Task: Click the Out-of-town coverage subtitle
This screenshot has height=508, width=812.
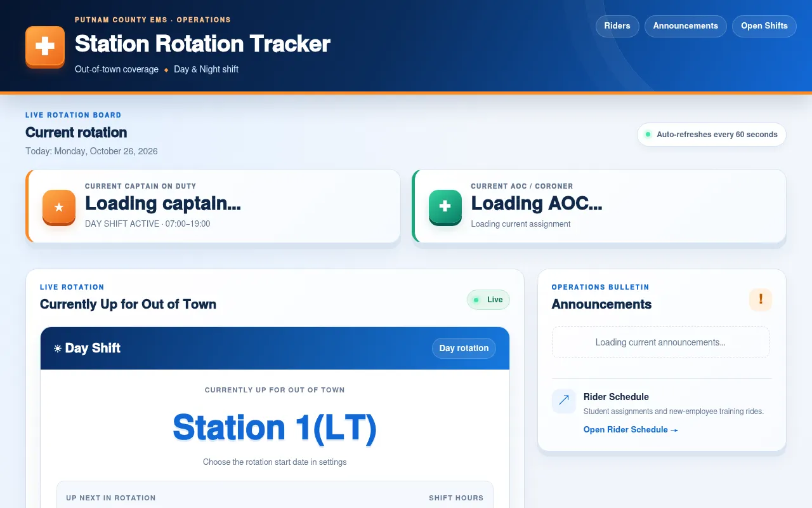Action: click(117, 69)
